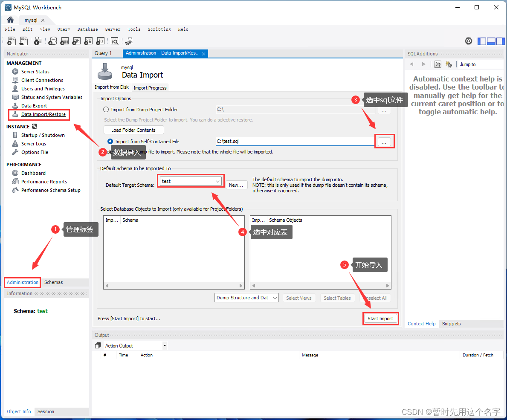Create new function toolbar icon
507x420 pixels.
coord(100,41)
